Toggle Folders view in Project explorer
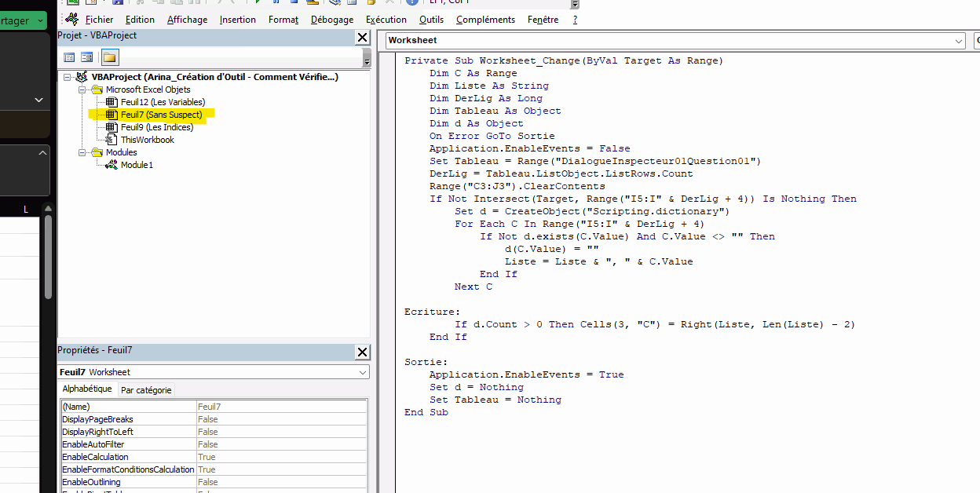This screenshot has width=980, height=493. pos(109,57)
